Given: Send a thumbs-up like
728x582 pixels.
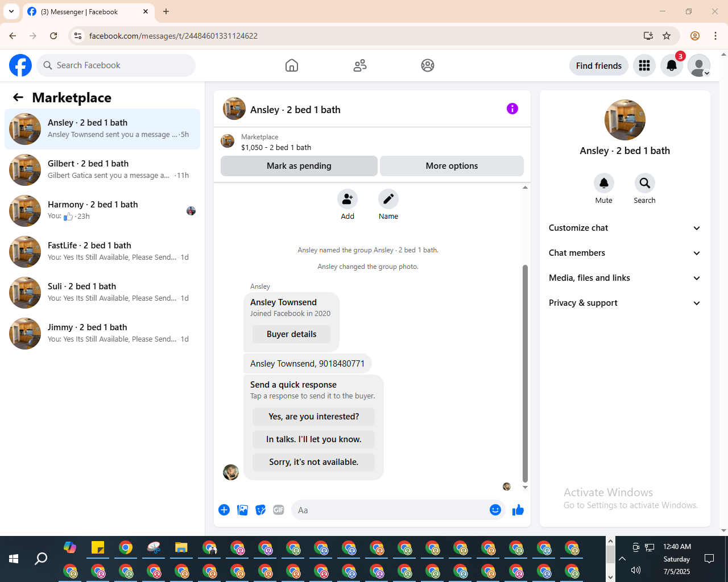Looking at the screenshot, I should 518,510.
